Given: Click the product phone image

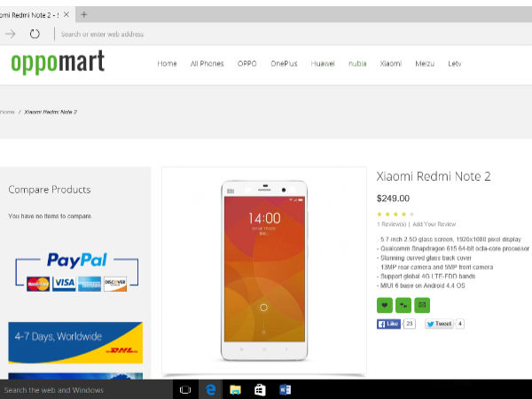Looking at the screenshot, I should tap(264, 270).
